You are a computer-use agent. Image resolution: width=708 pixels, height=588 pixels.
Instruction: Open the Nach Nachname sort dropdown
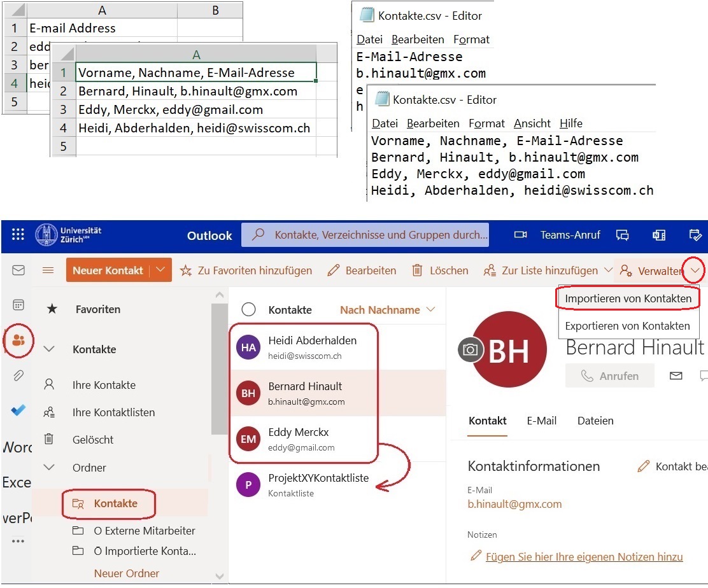387,310
